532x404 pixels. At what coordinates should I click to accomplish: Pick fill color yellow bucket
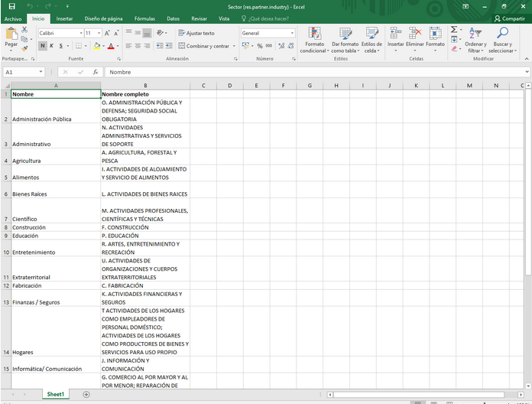tap(97, 46)
